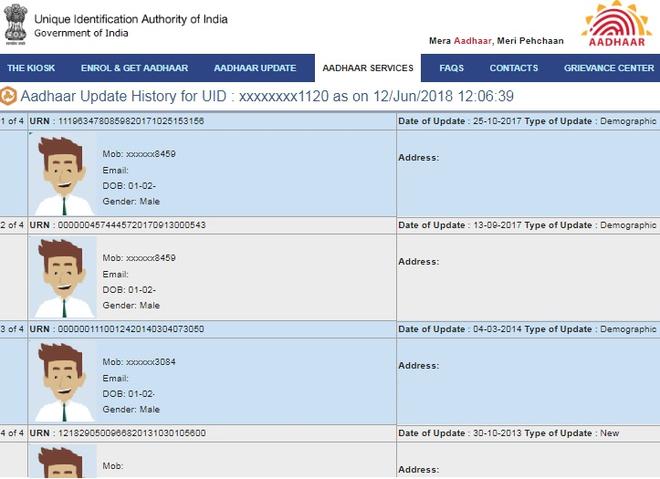The image size is (660, 479).
Task: Navigate to Contacts page
Action: pos(513,68)
